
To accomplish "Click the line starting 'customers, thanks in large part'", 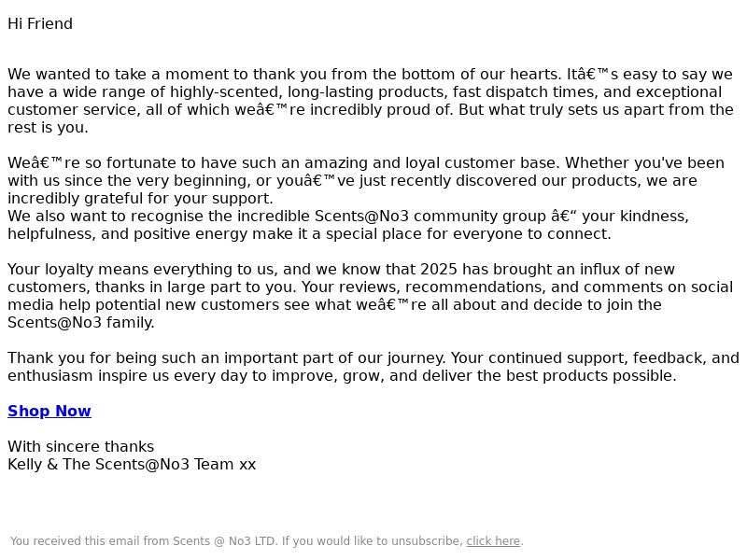I will [x=370, y=287].
